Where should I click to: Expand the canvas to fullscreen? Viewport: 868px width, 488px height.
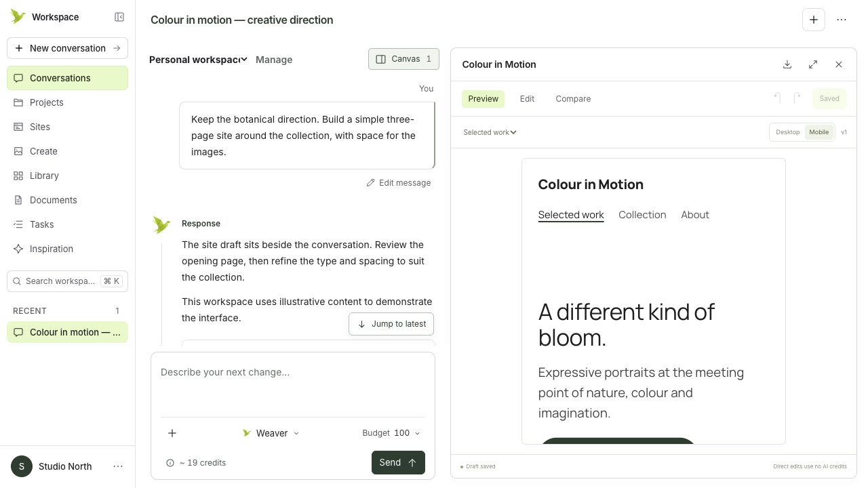pyautogui.click(x=813, y=64)
